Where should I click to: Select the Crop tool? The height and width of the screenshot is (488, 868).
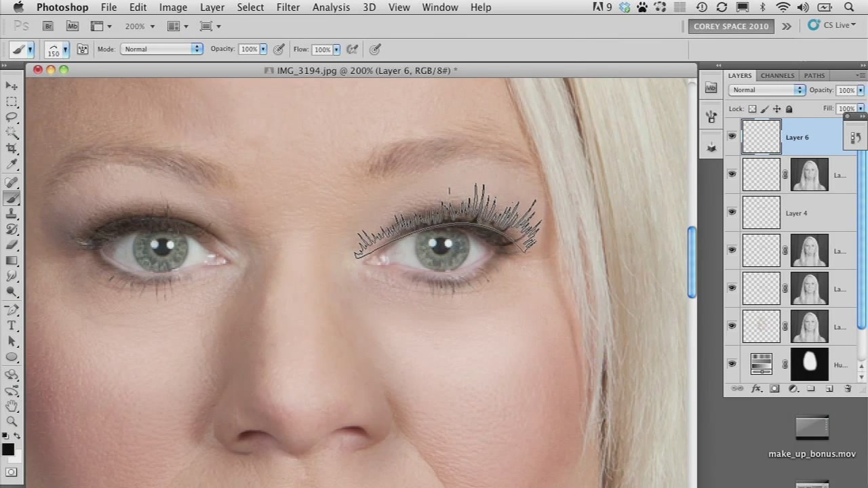[12, 148]
